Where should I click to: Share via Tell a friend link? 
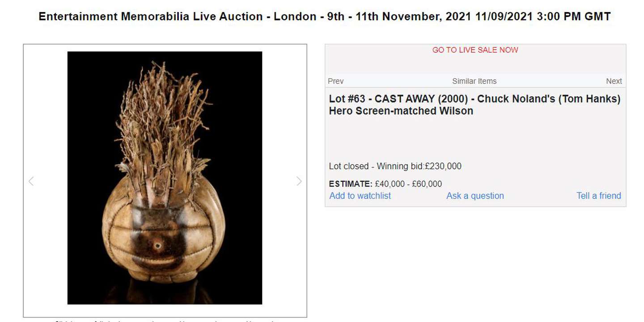pyautogui.click(x=599, y=196)
